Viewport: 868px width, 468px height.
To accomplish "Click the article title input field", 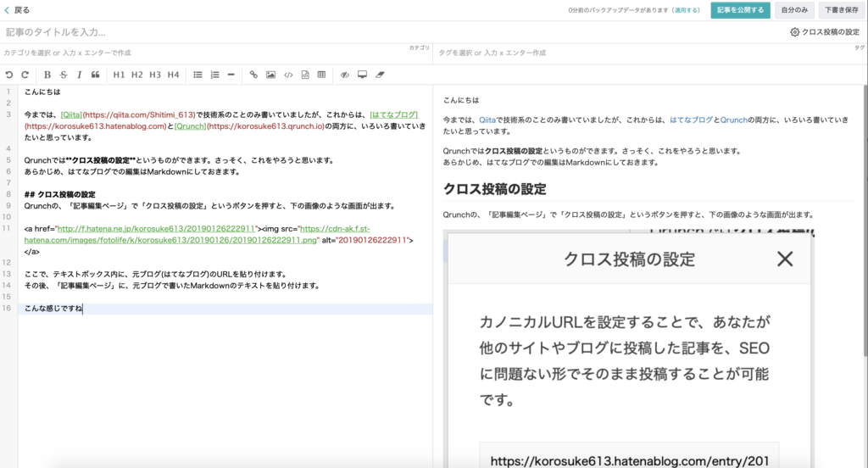I will [x=387, y=32].
